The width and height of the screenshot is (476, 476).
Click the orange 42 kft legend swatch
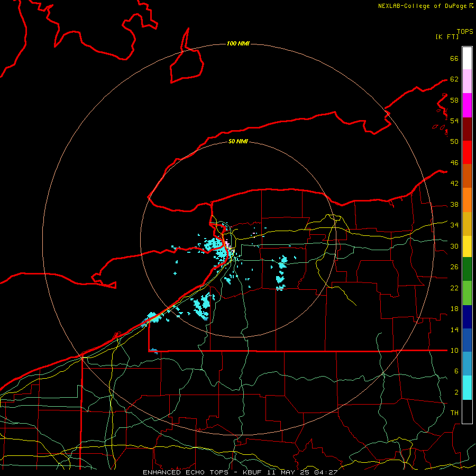[467, 199]
